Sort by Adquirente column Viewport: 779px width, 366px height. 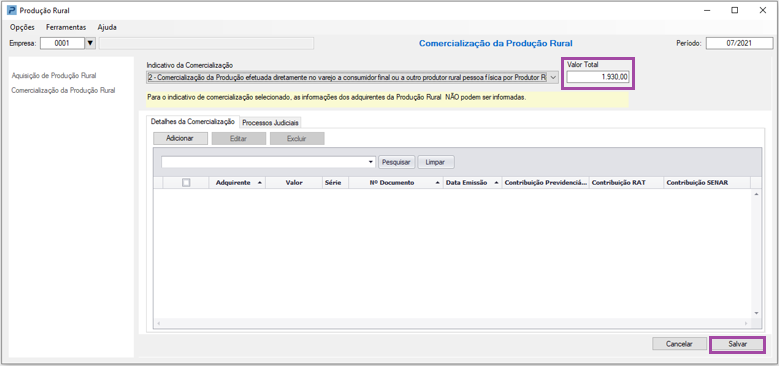tap(236, 183)
